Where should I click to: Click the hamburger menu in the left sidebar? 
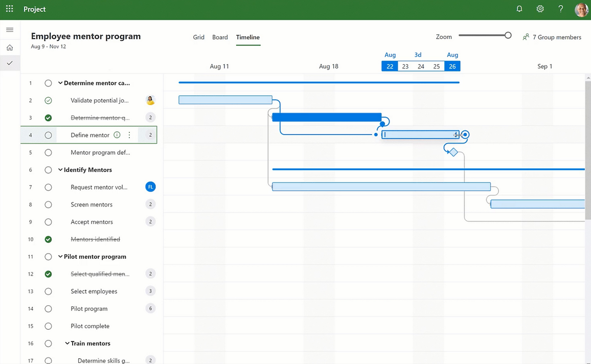10,29
